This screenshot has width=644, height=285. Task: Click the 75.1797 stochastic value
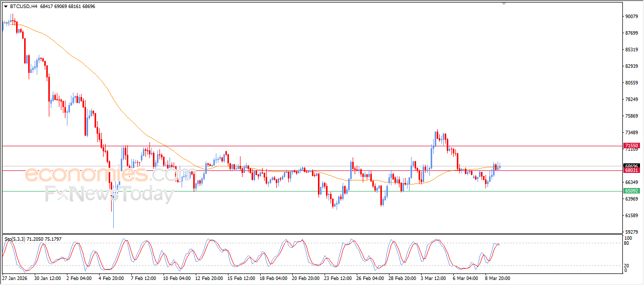[53, 239]
